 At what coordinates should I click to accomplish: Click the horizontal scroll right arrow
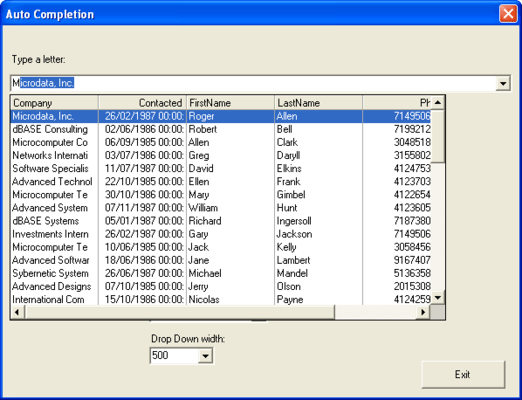click(423, 312)
